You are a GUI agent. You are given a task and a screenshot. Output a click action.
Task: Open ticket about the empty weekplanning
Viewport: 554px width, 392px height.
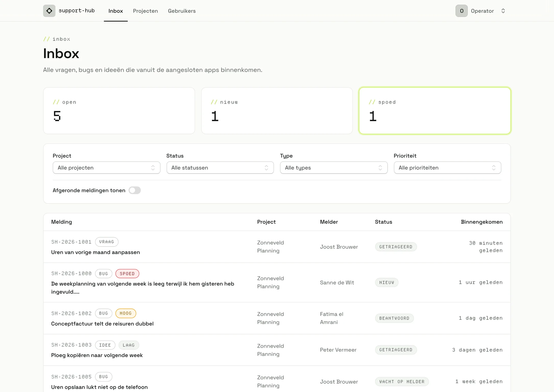click(143, 288)
